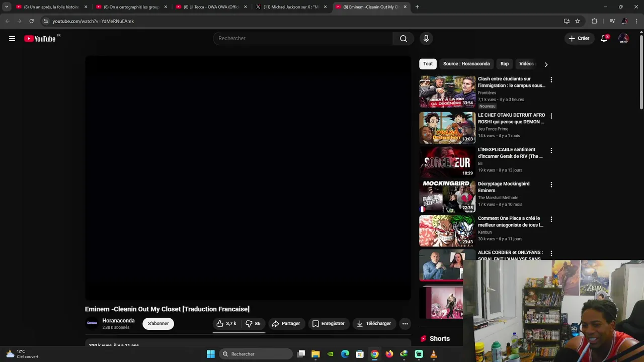Focus the YouTube Rechercher search field
This screenshot has height=362, width=644.
(x=303, y=39)
